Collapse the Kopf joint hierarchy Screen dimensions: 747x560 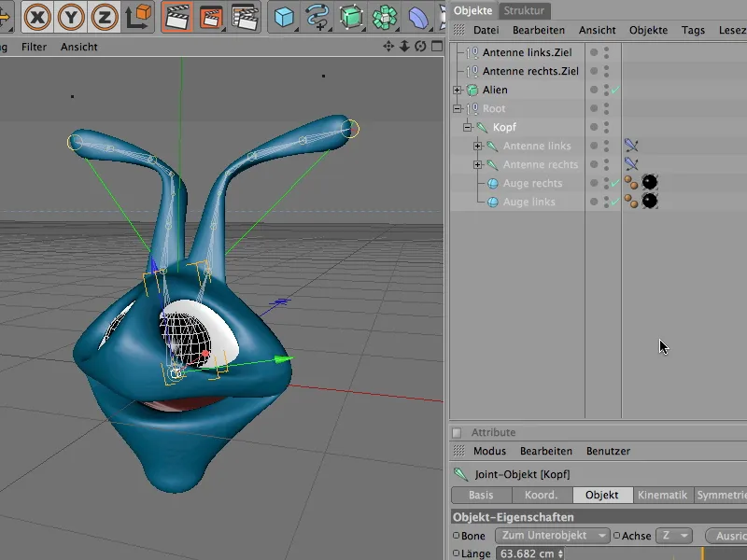[468, 127]
